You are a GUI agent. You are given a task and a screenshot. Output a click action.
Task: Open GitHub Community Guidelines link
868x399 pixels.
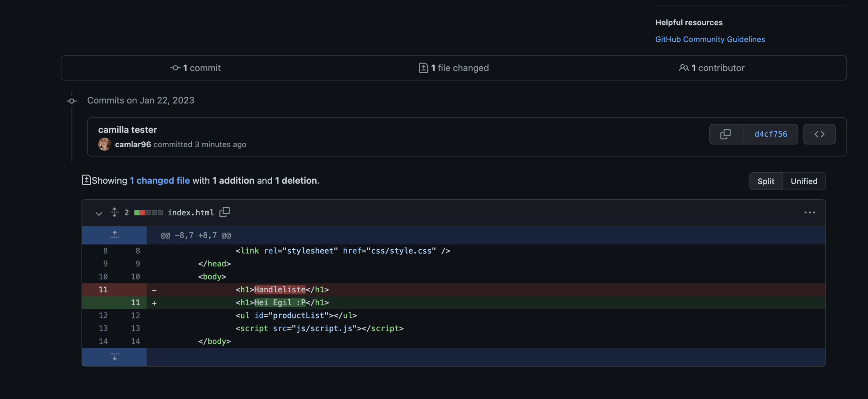pos(710,39)
